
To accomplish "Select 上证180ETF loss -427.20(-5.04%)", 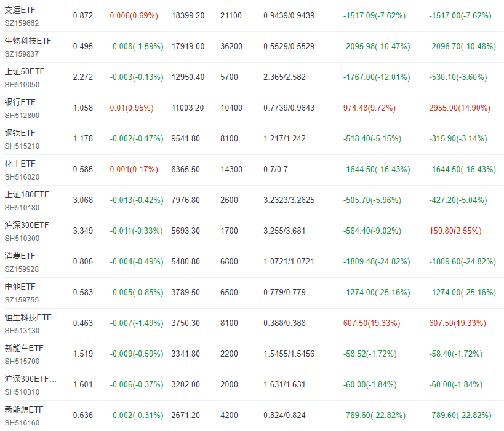I will 458,200.
